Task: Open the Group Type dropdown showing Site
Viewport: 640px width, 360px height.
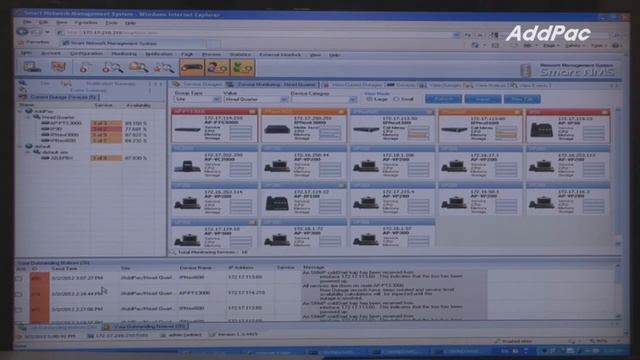Action: 198,99
